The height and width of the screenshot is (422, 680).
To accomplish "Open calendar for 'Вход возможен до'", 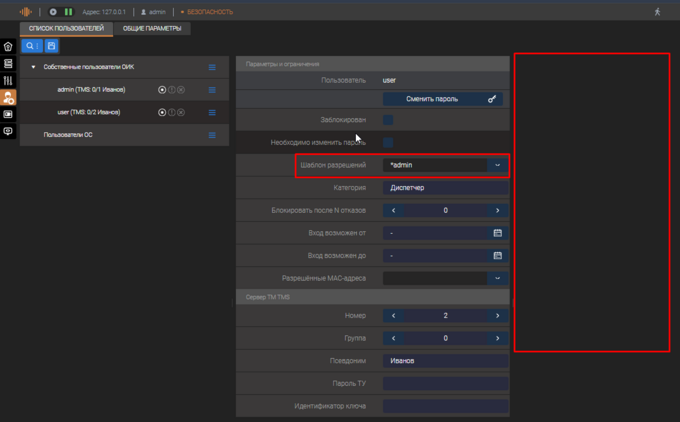I will tap(497, 256).
